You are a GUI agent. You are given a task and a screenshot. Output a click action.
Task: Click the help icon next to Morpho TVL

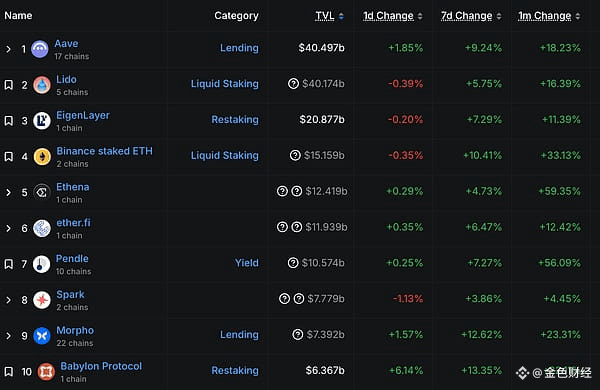pyautogui.click(x=297, y=335)
